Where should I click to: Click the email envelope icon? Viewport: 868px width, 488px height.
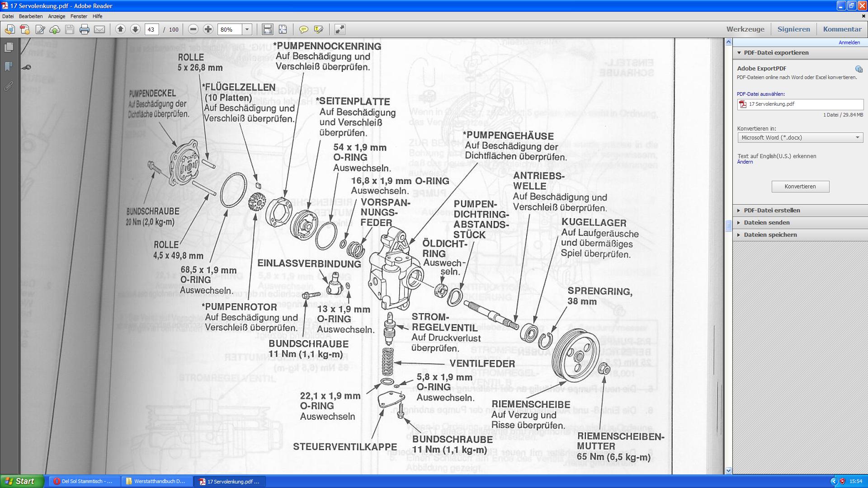tap(99, 29)
